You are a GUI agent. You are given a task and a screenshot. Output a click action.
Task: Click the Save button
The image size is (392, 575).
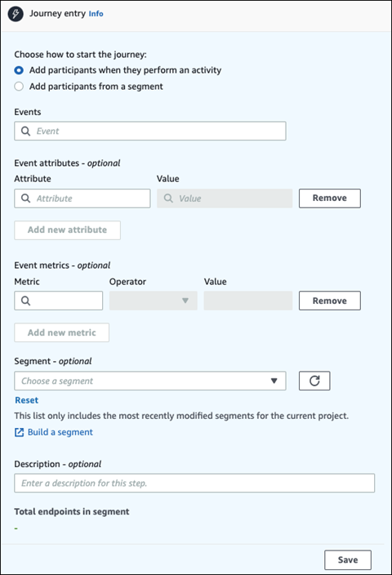(x=348, y=559)
